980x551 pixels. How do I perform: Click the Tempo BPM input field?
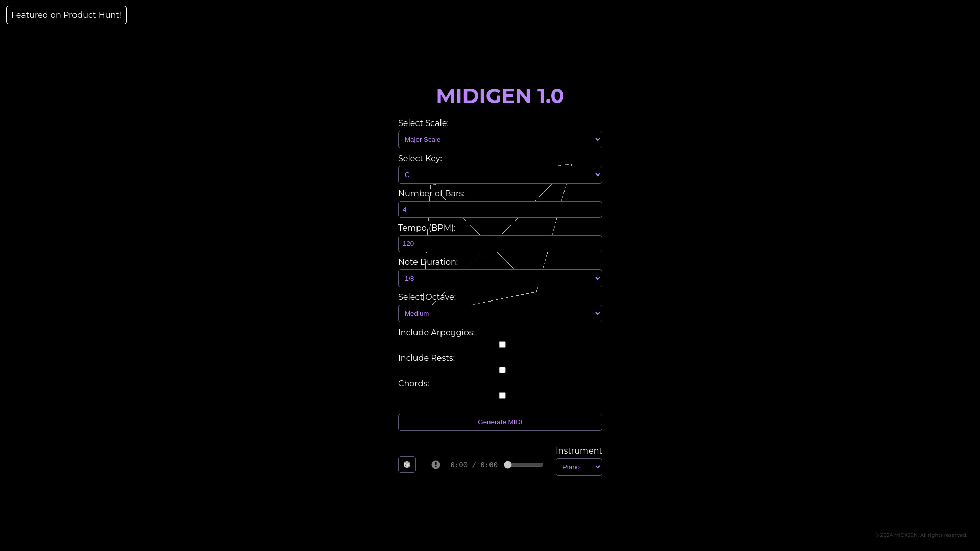click(500, 243)
